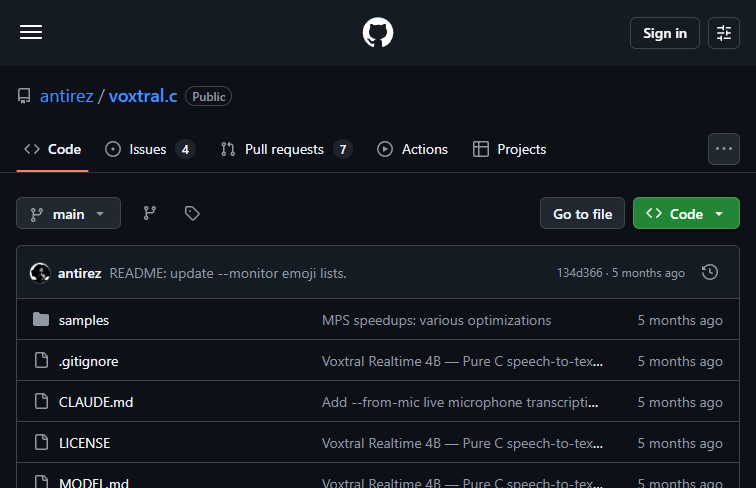Click CLAUDE.md row '5 months ago' timestamp
The image size is (756, 488).
click(680, 402)
